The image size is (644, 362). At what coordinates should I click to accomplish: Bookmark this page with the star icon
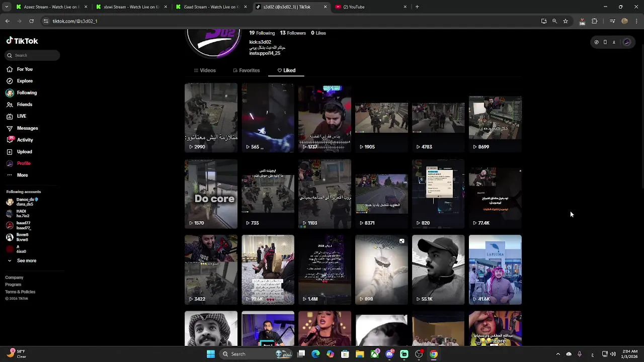566,21
